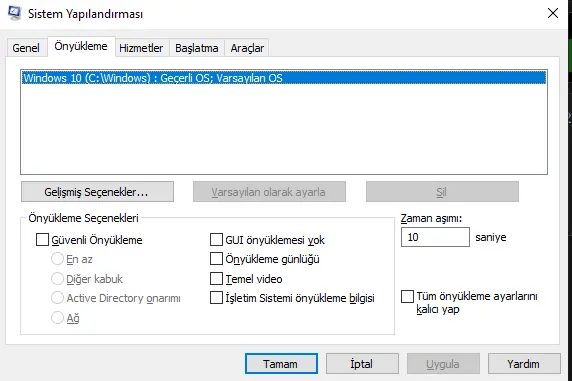Check İşletim Sistemi önyükleme bilgisi
Screen dimensions: 572x381
tap(216, 298)
